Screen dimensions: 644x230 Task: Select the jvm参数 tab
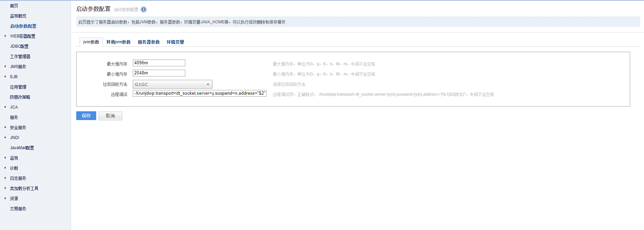pos(91,42)
